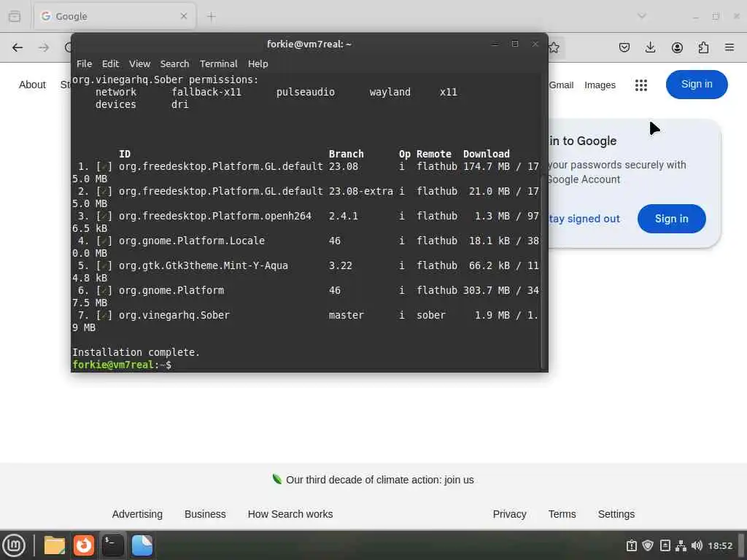747x560 pixels.
Task: Open the terminal File menu
Action: pyautogui.click(x=85, y=64)
